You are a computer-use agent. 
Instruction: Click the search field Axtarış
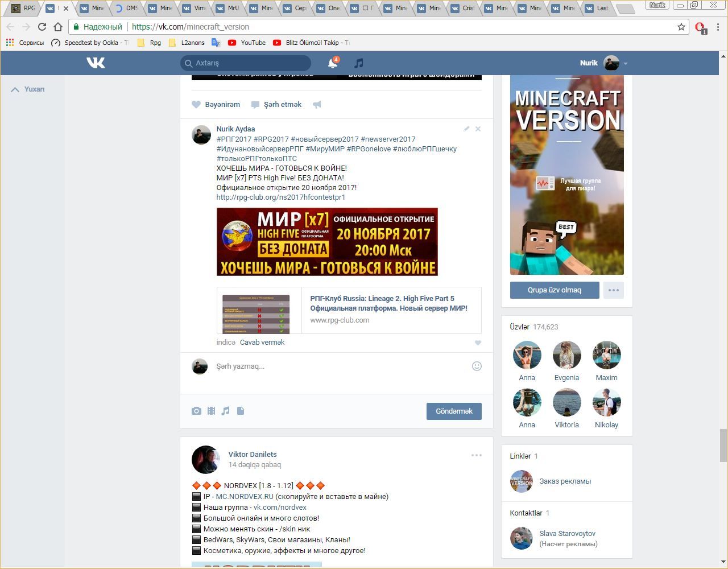pos(246,63)
